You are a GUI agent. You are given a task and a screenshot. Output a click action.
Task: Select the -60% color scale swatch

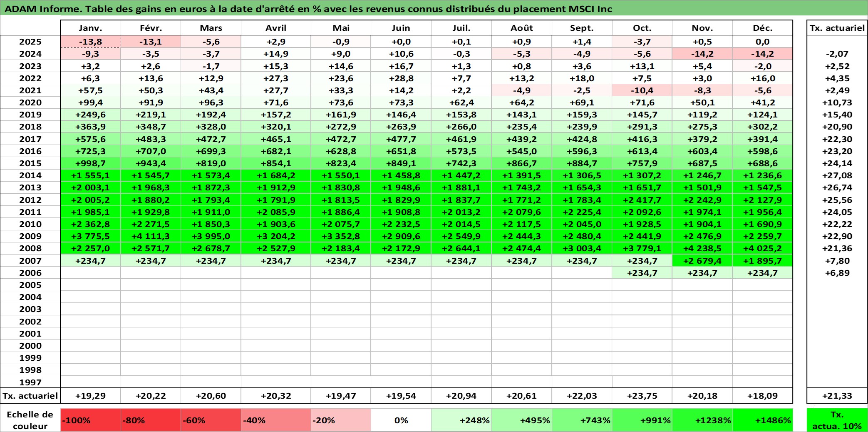211,420
